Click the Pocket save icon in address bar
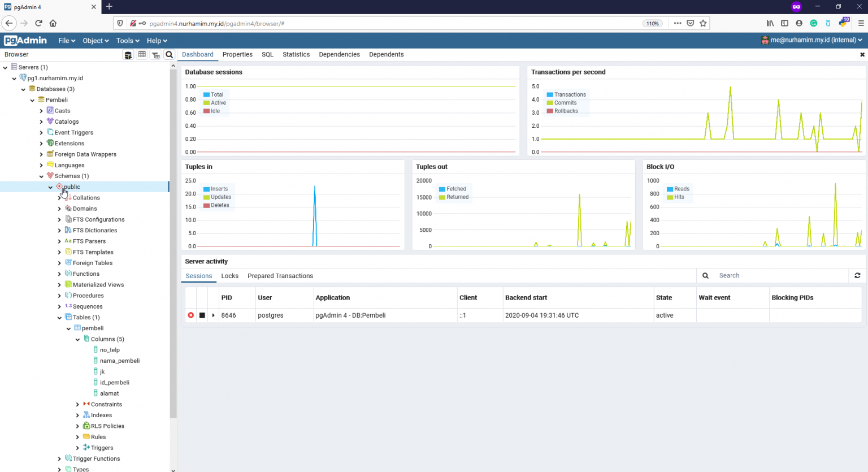The width and height of the screenshot is (868, 472). (x=690, y=23)
